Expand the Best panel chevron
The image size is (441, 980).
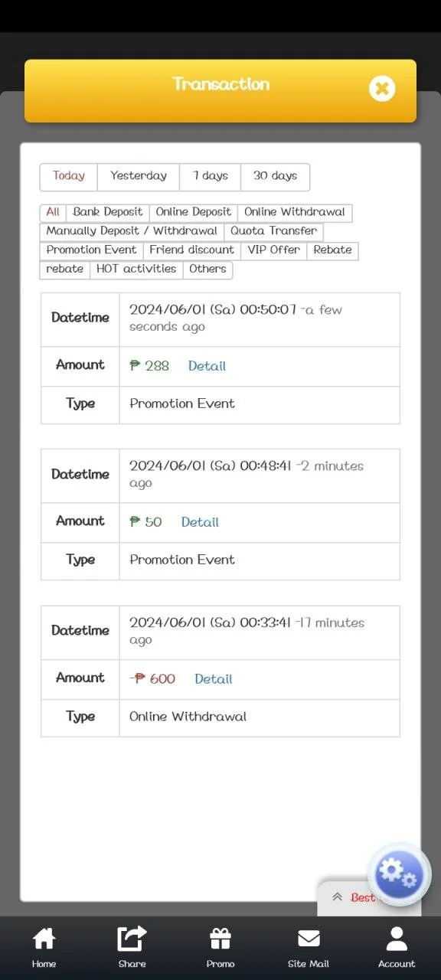coord(338,897)
